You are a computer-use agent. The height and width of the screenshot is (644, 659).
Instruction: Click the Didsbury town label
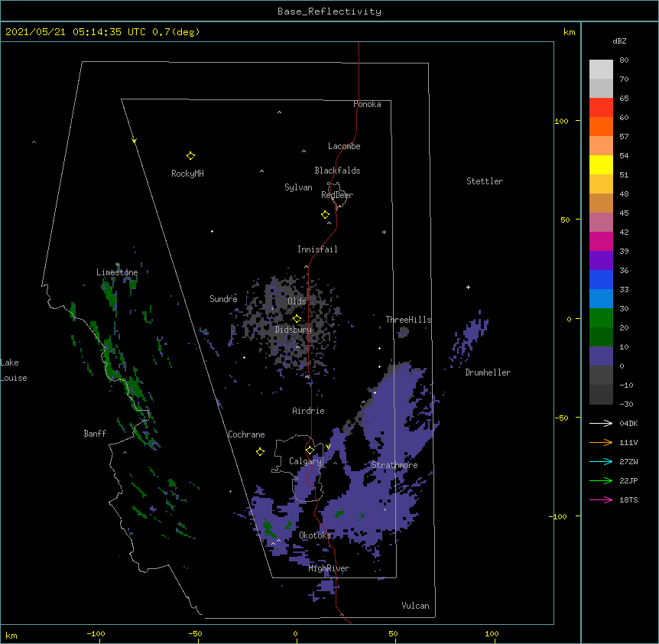pos(294,330)
